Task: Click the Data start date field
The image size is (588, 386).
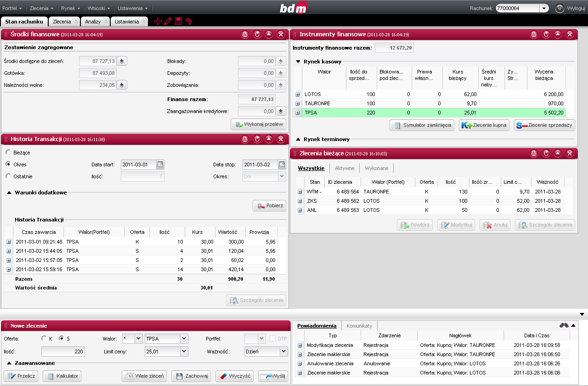Action: (138, 165)
